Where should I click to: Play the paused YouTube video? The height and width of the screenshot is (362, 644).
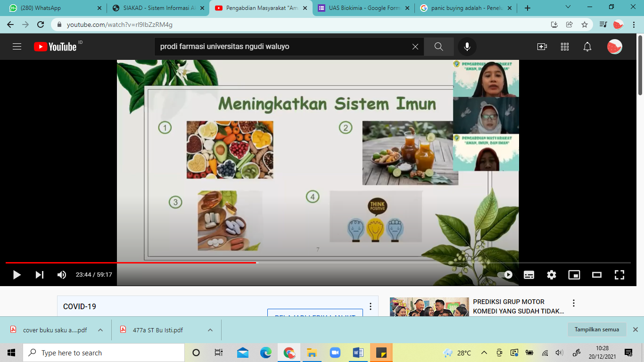tap(17, 275)
